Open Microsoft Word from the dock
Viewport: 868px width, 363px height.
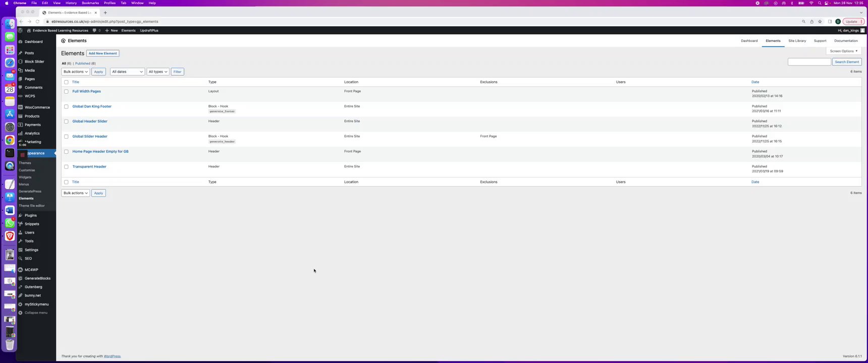coord(10,210)
